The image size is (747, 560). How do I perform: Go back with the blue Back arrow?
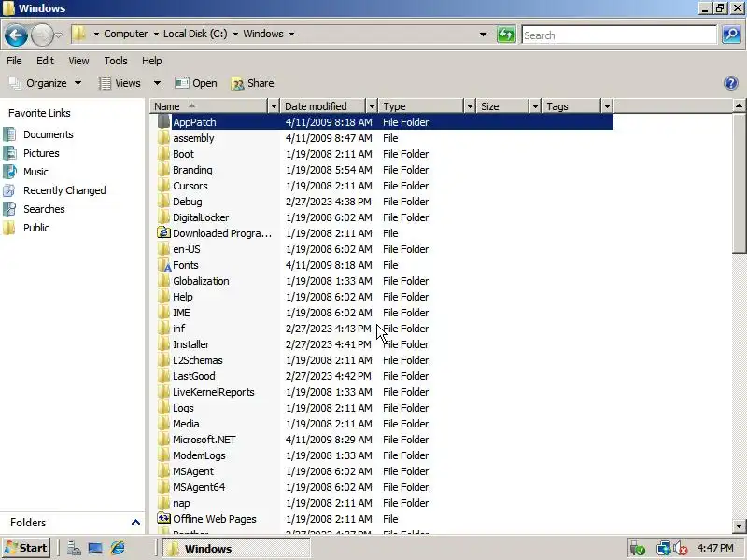pyautogui.click(x=16, y=35)
